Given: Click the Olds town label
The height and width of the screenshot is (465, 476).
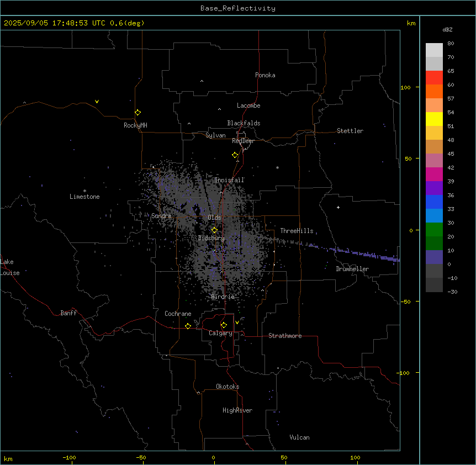Looking at the screenshot, I should [x=214, y=218].
